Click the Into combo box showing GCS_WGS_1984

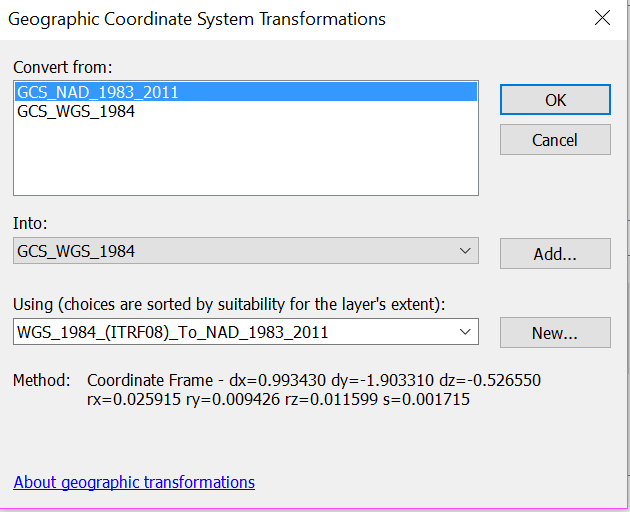click(230, 252)
